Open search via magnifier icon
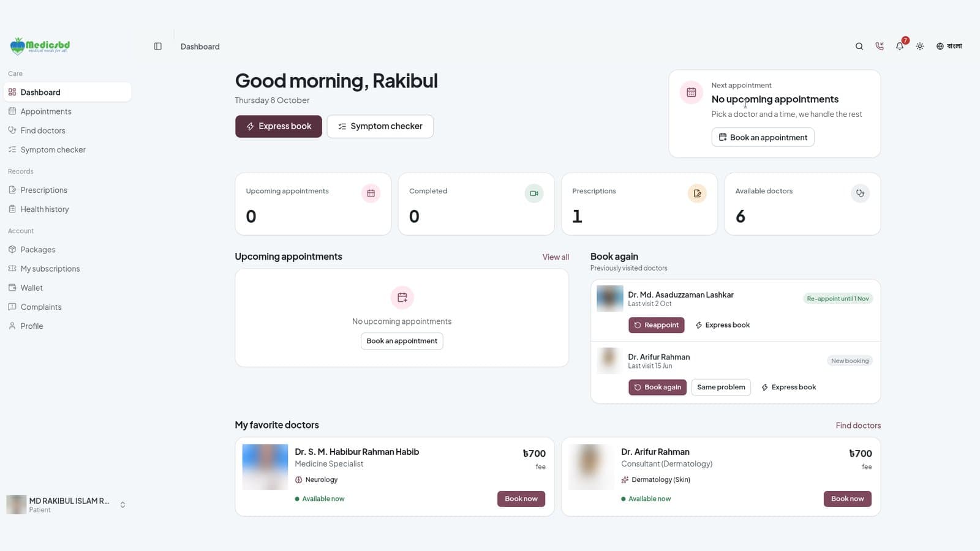Screen dimensions: 980x551 (859, 47)
